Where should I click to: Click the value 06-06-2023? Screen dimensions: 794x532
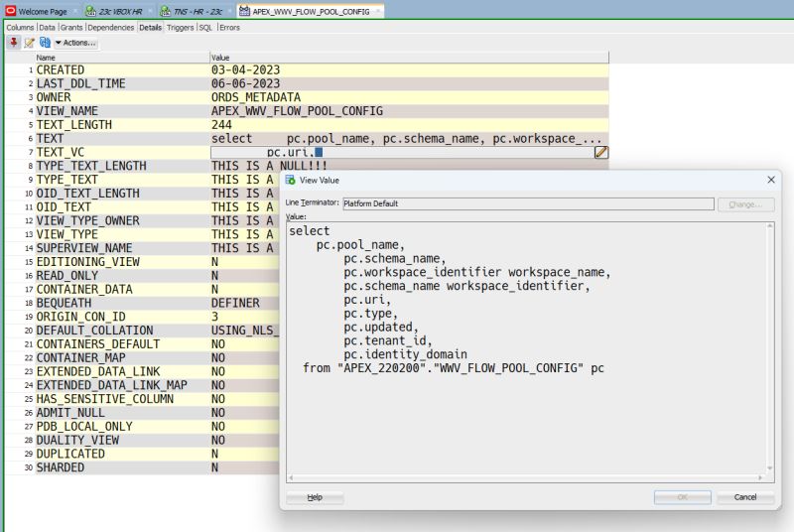click(245, 83)
